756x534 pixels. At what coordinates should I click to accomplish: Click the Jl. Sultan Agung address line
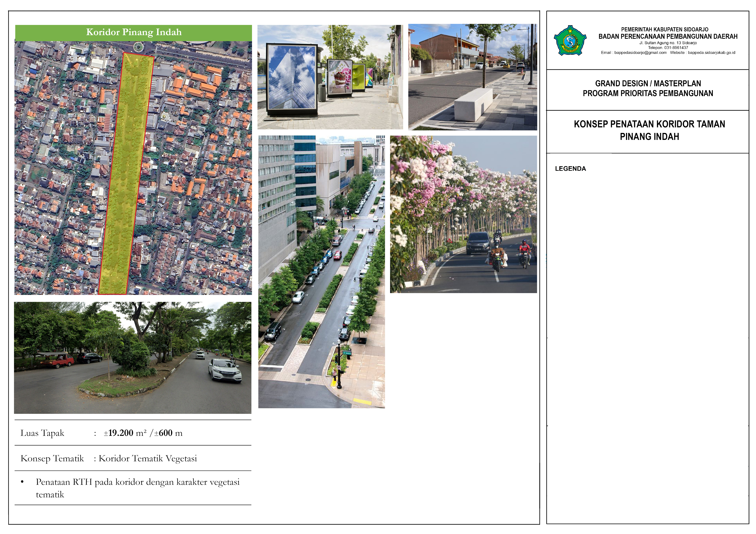668,43
